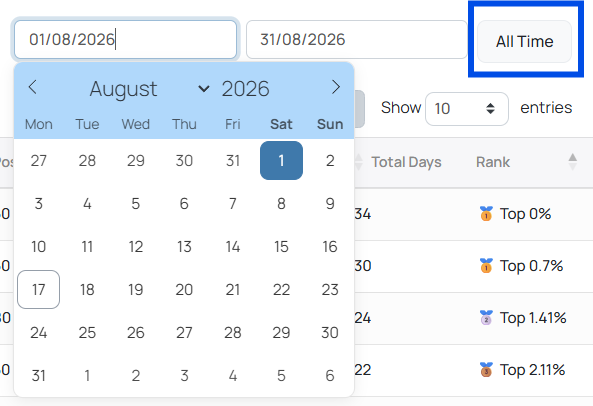
Task: Click the end date field 31/08/2026
Action: coord(357,40)
